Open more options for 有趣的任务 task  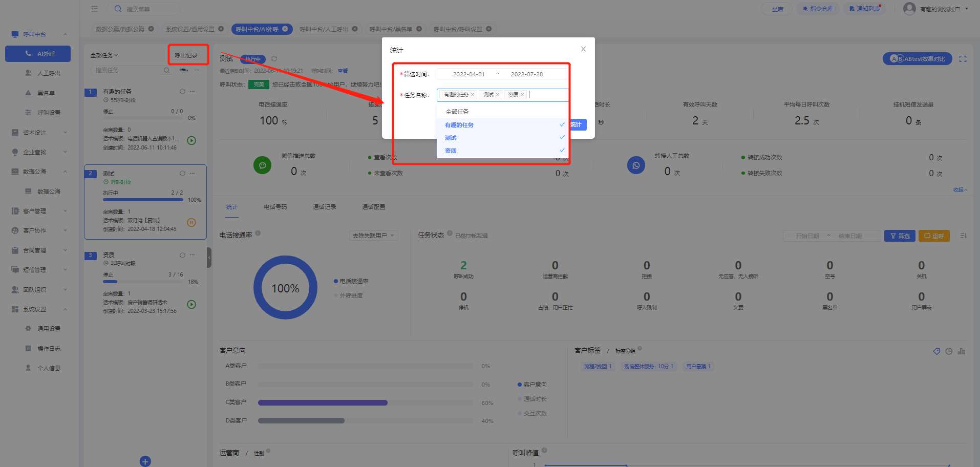coord(193,91)
